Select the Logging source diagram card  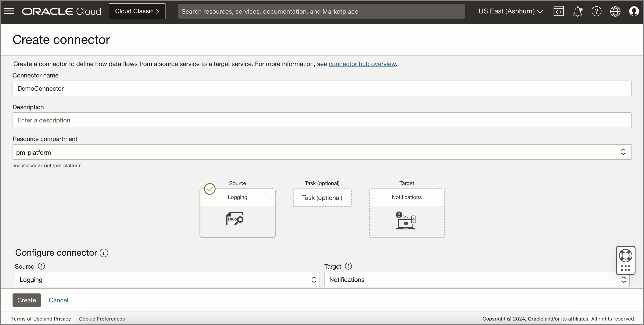tap(237, 213)
